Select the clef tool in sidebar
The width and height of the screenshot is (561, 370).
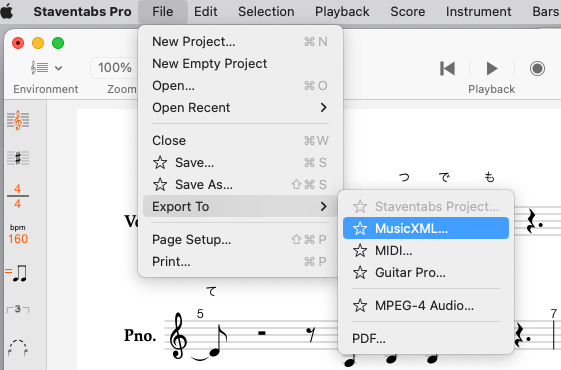18,120
